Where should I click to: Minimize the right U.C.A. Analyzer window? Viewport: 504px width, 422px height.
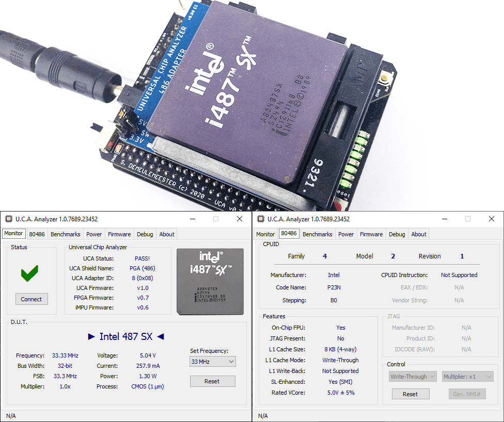pyautogui.click(x=445, y=219)
